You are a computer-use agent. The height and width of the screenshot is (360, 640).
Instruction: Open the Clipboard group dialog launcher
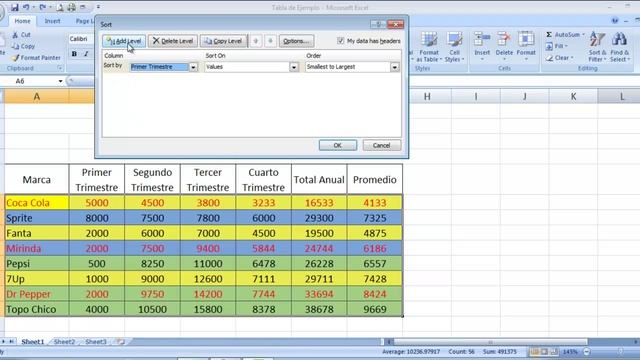coord(60,68)
